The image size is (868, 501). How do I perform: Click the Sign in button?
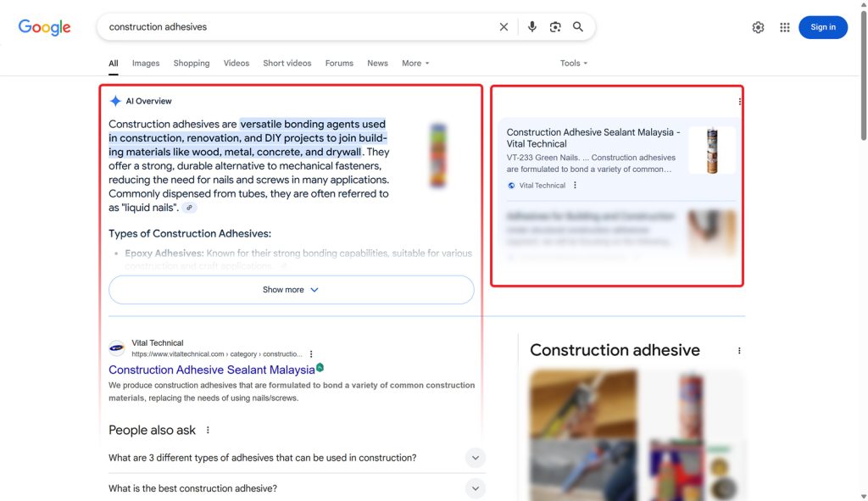point(822,27)
